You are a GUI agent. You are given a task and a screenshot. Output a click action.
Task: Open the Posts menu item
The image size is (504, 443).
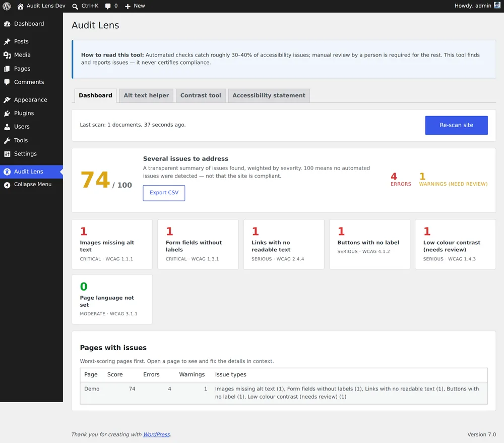tap(31, 41)
